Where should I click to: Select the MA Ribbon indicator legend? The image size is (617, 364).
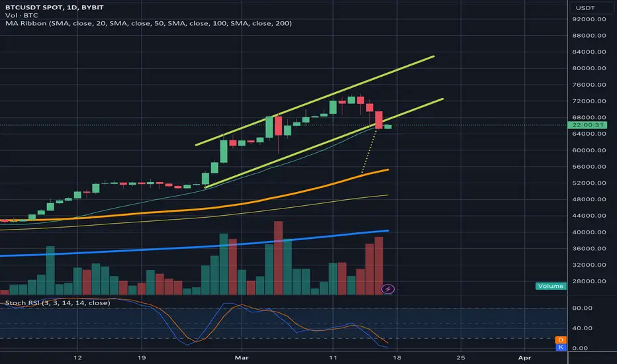[x=148, y=23]
